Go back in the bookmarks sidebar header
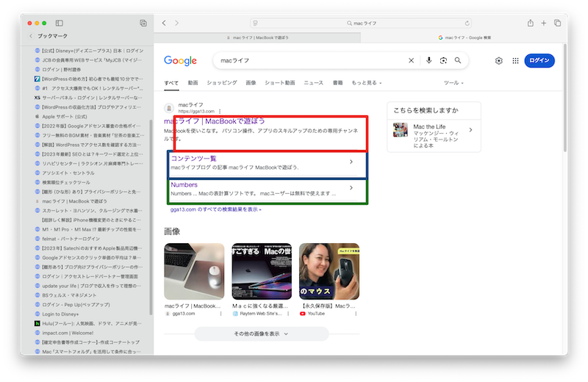Image resolution: width=588 pixels, height=382 pixels. 31,36
